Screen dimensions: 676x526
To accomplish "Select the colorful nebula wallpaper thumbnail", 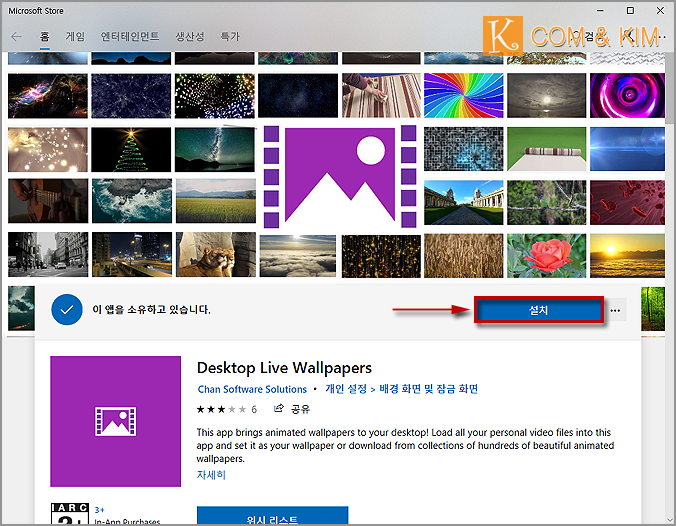I will [x=47, y=96].
